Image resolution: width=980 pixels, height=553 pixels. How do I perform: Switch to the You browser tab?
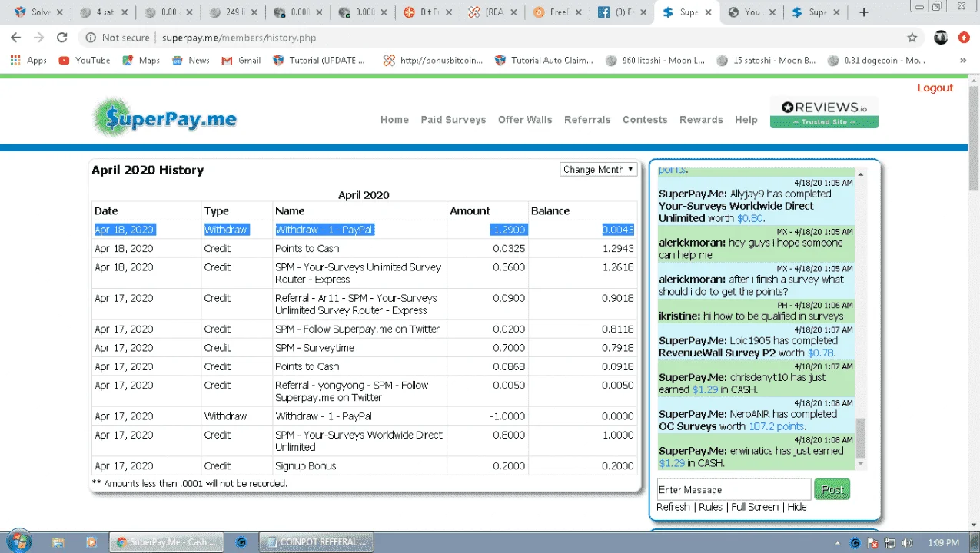point(752,12)
